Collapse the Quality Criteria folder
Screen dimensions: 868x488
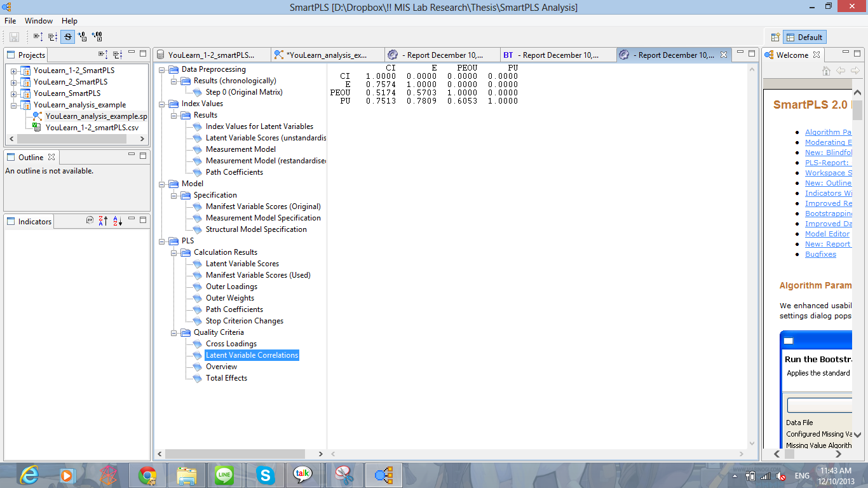tap(173, 332)
